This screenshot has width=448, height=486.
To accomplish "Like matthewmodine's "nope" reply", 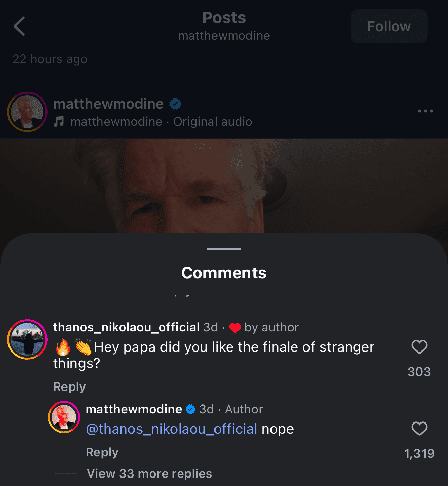I will 419,429.
